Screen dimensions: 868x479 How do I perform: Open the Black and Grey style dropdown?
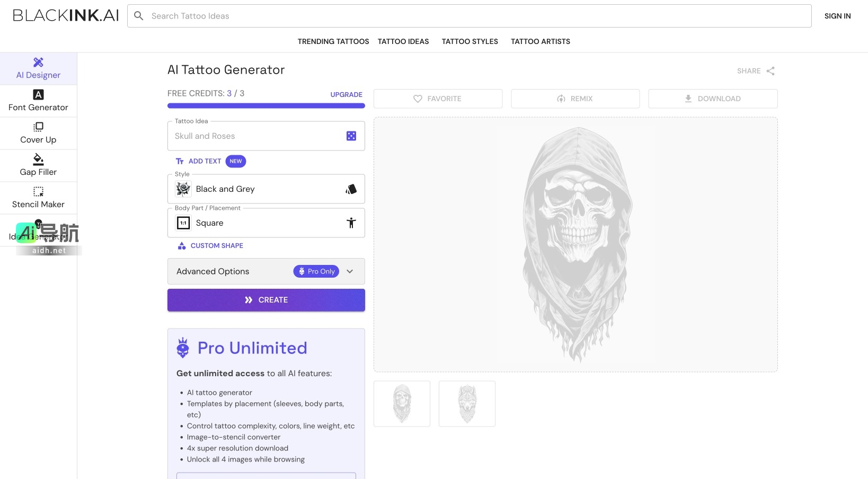266,189
